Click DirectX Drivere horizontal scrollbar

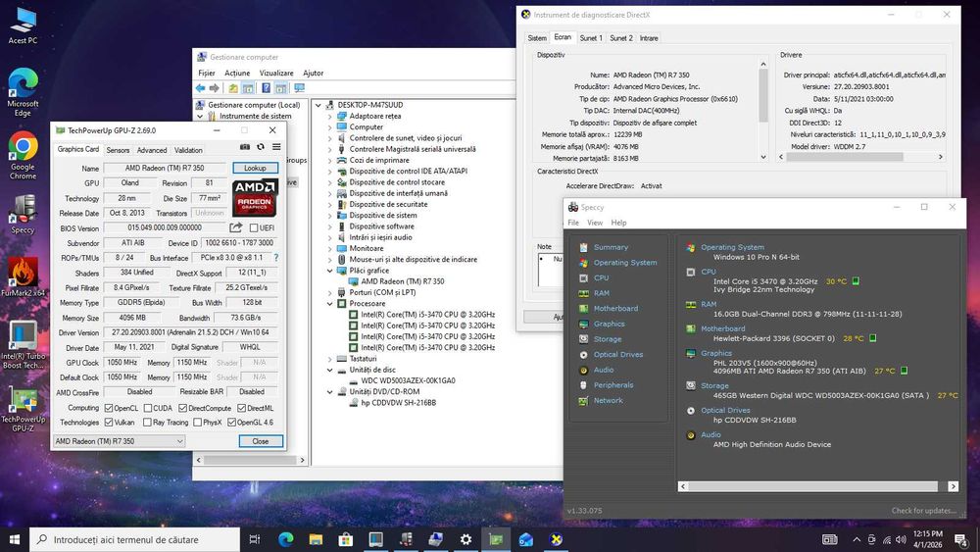point(861,157)
